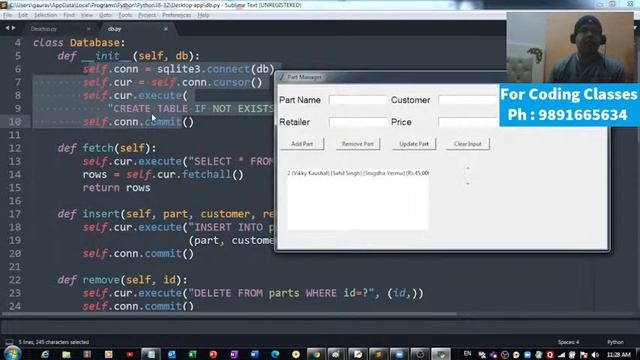This screenshot has width=640, height=360.
Task: Click the editor horizontal scrollbar
Action: click(x=229, y=314)
